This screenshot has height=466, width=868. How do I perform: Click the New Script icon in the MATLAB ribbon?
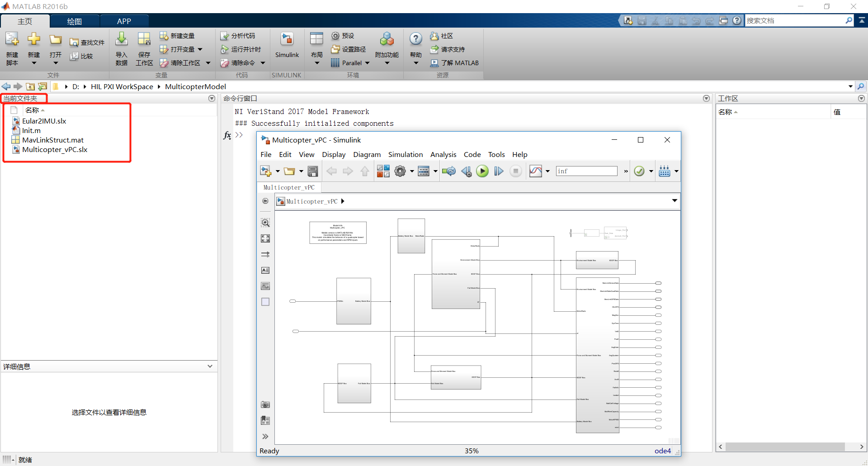(x=12, y=40)
